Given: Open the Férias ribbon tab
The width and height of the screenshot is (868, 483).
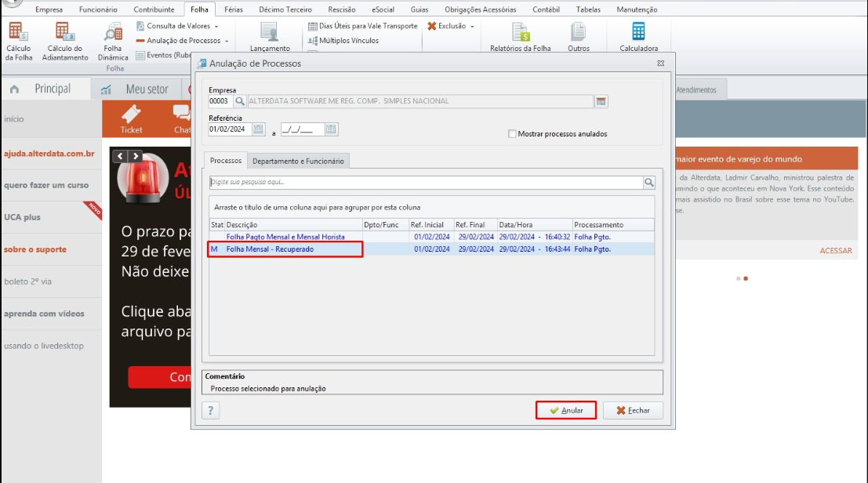Looking at the screenshot, I should [x=234, y=9].
